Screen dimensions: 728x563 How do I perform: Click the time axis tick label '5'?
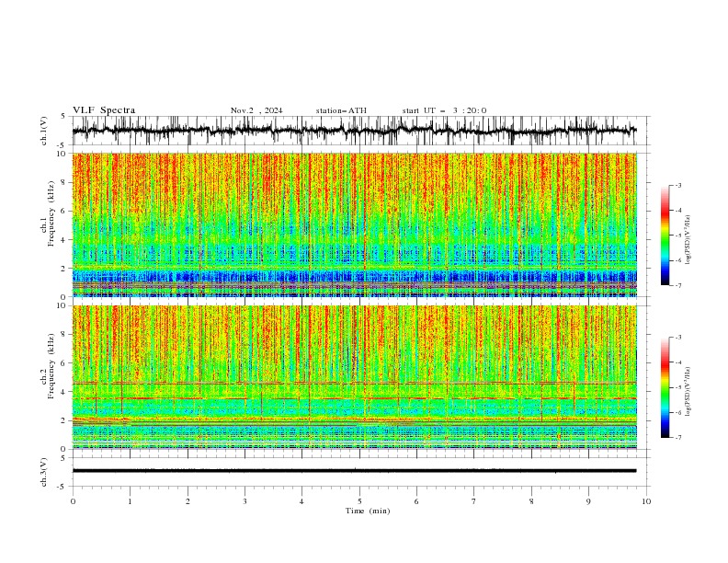[359, 501]
